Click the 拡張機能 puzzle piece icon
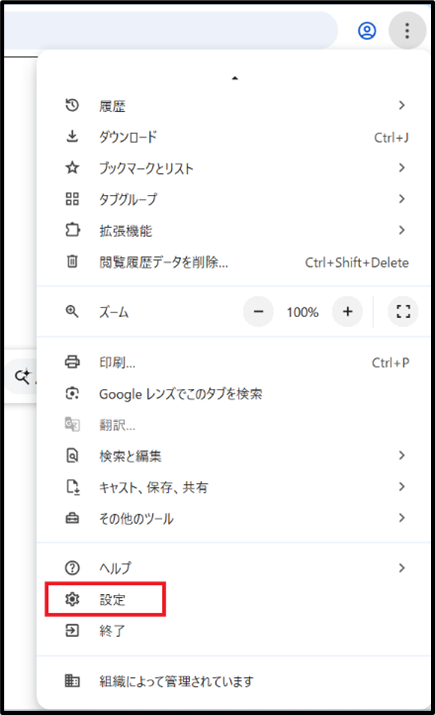Image resolution: width=435 pixels, height=715 pixels. [x=72, y=230]
